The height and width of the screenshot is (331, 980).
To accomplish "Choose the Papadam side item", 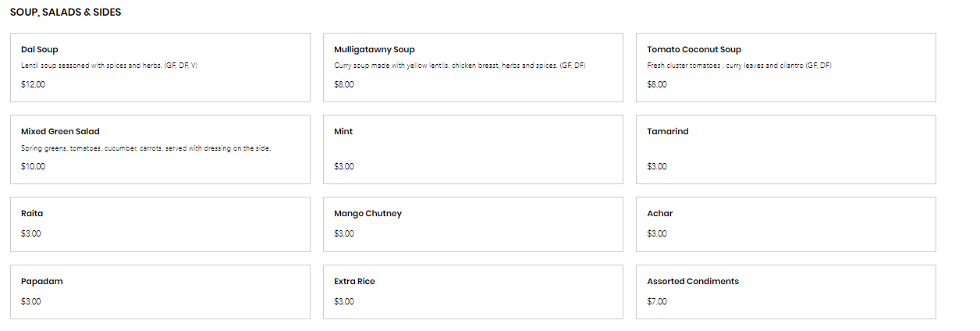I will tap(41, 281).
